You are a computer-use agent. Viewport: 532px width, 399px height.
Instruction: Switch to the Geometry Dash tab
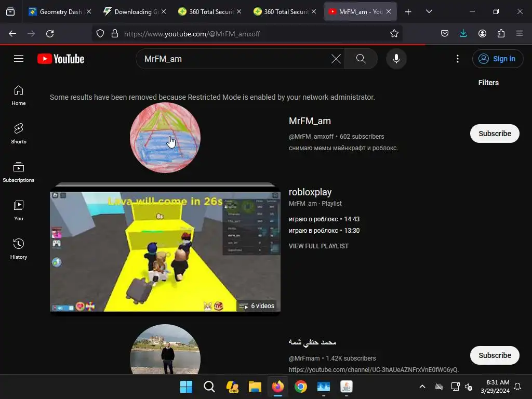(60, 12)
